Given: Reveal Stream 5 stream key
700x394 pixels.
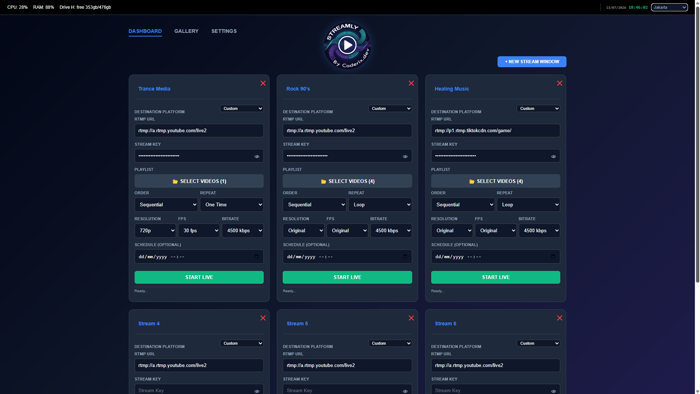Looking at the screenshot, I should (405, 391).
